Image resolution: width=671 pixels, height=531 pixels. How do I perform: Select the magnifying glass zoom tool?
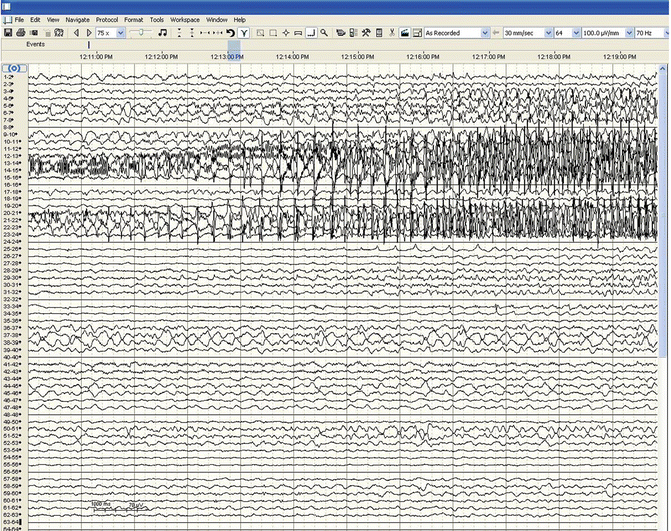coord(325,33)
